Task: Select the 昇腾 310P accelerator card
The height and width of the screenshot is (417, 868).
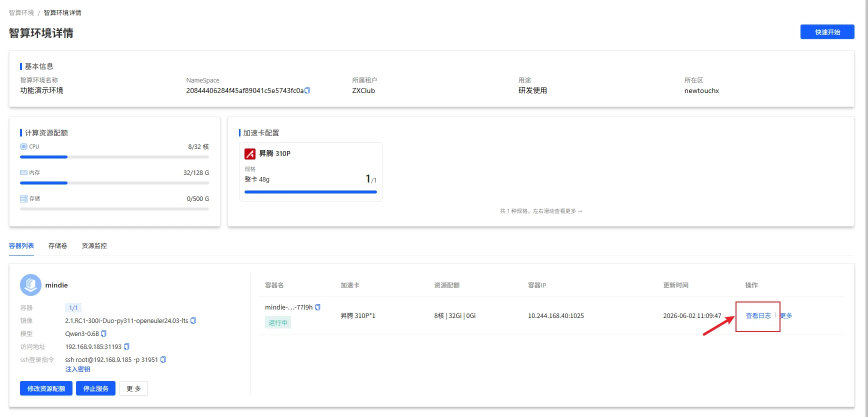Action: click(310, 171)
